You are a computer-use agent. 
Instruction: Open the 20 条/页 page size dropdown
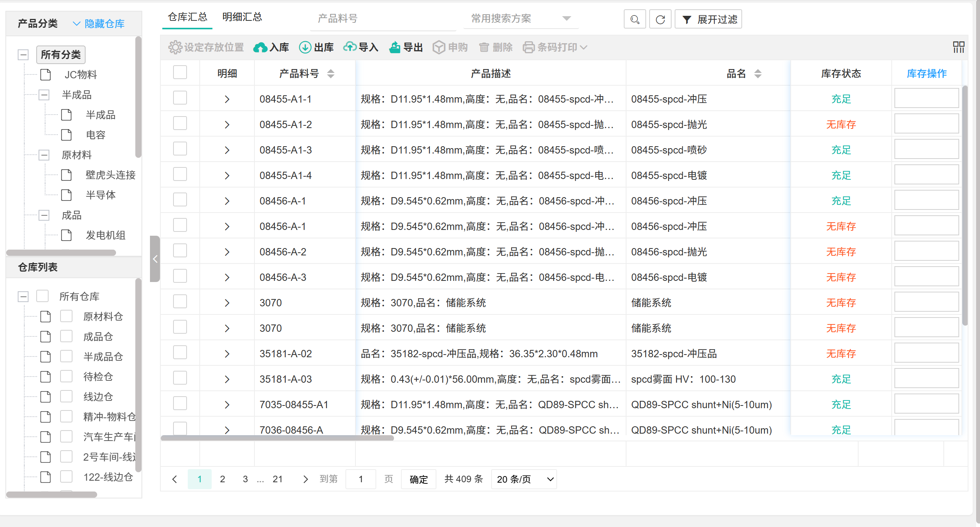524,479
